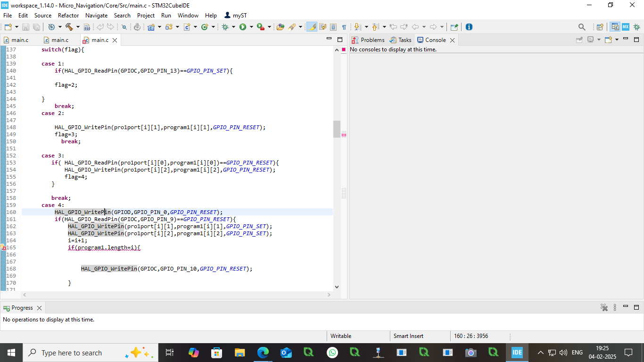Close the Console view tab
This screenshot has width=644, height=362.
click(x=452, y=40)
